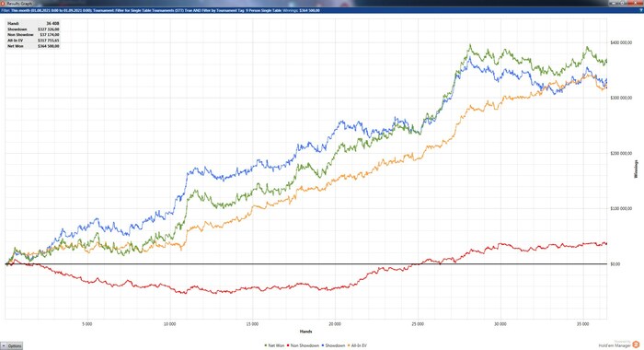Viewport: 644px width, 350px height.
Task: Open the Options button at bottom left
Action: point(11,346)
